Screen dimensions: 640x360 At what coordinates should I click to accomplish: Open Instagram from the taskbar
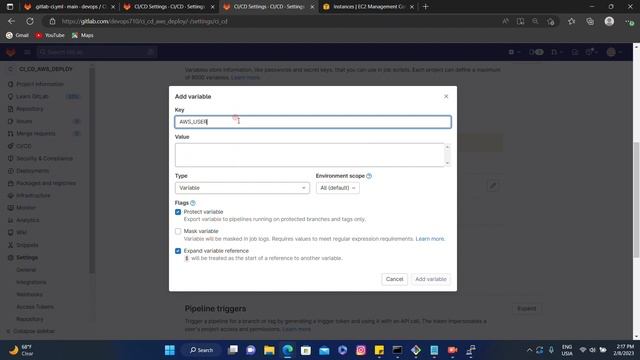[361, 350]
